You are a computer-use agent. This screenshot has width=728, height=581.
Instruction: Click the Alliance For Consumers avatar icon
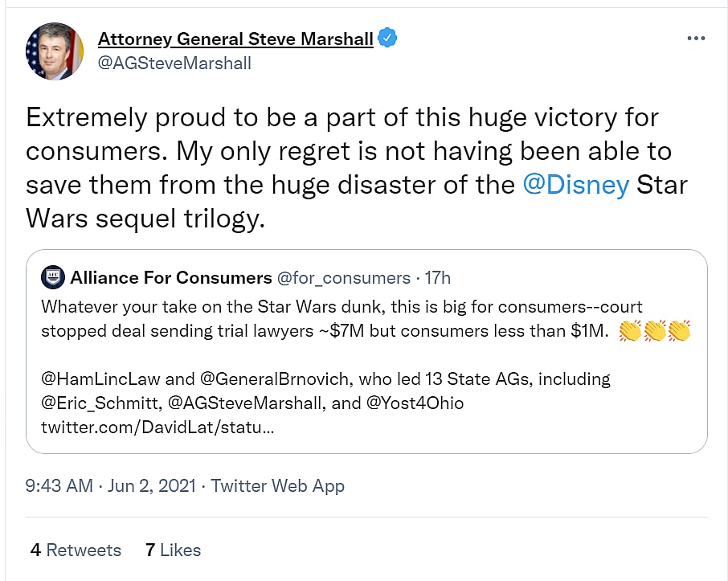(x=52, y=278)
